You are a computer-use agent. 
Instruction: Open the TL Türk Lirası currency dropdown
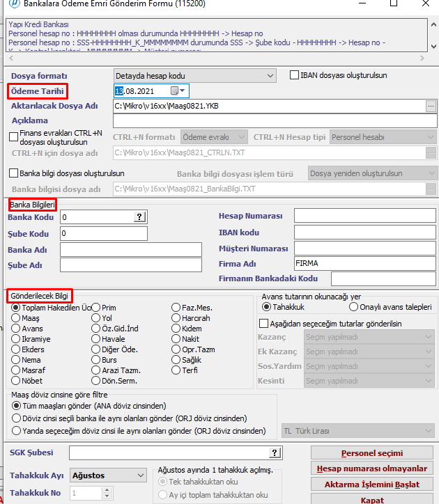pos(427,431)
